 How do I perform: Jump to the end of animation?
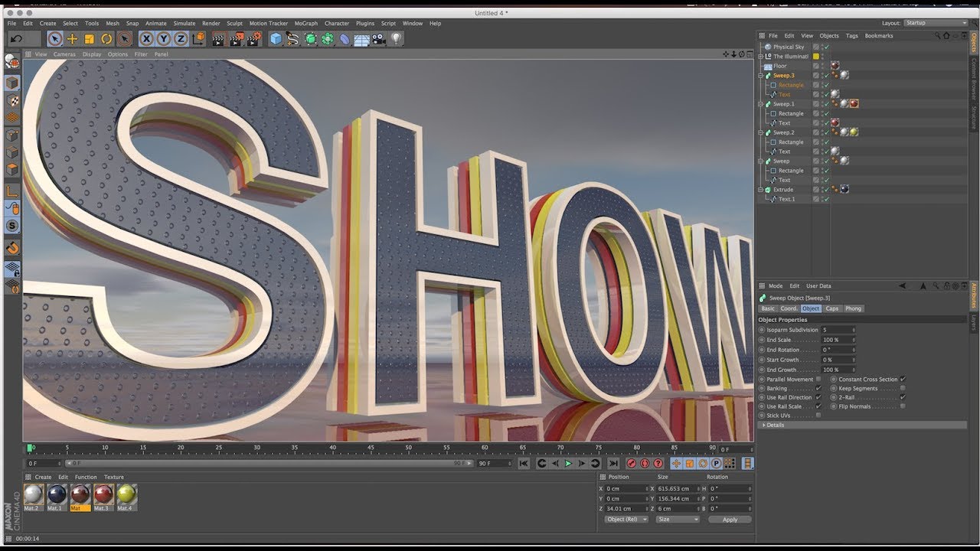tap(613, 463)
